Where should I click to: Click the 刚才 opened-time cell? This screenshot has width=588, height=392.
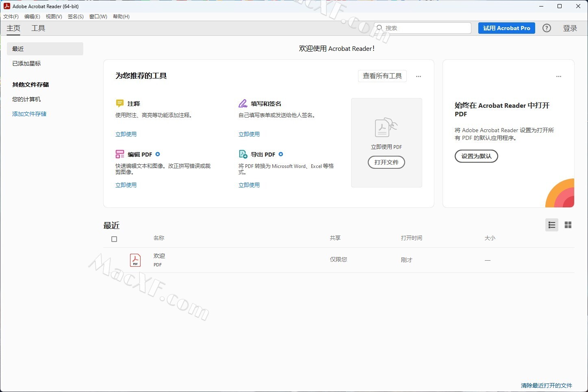coord(407,260)
